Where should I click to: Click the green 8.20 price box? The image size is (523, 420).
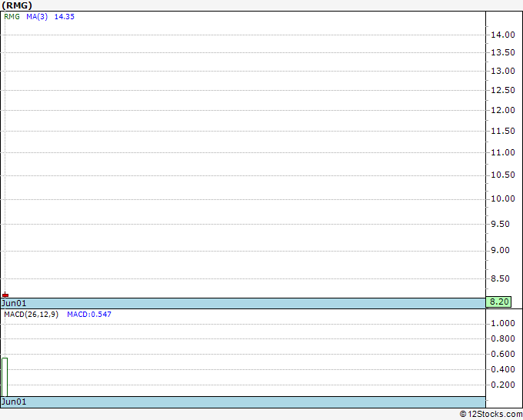point(498,302)
